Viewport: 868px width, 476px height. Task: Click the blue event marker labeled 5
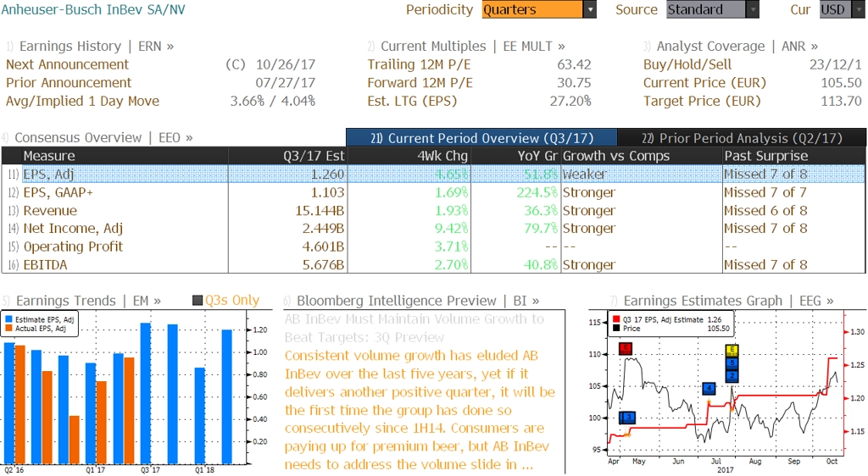(x=732, y=363)
